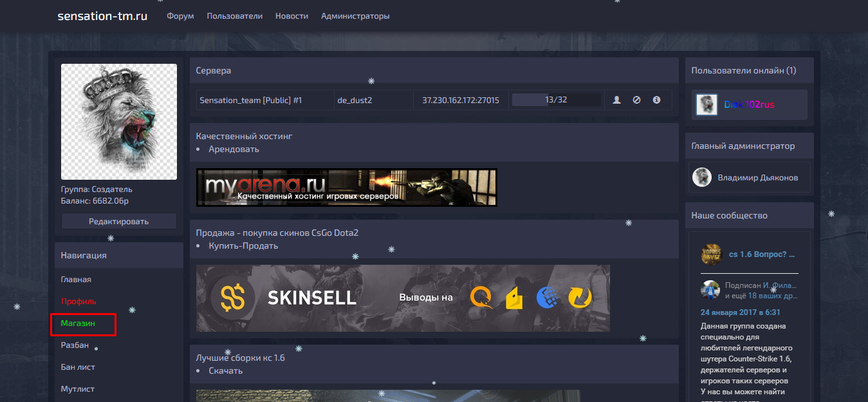Open the Администраторы page
This screenshot has width=868, height=402.
click(x=355, y=16)
